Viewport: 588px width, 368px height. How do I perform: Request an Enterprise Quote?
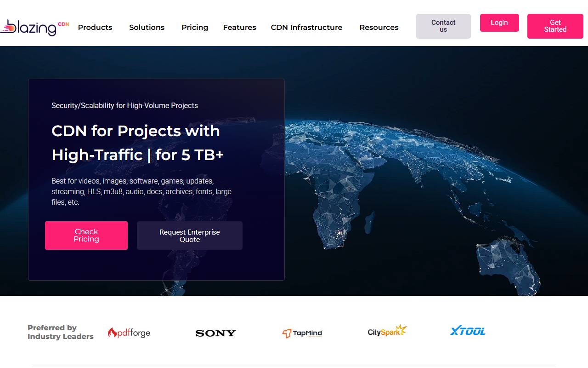pos(190,236)
